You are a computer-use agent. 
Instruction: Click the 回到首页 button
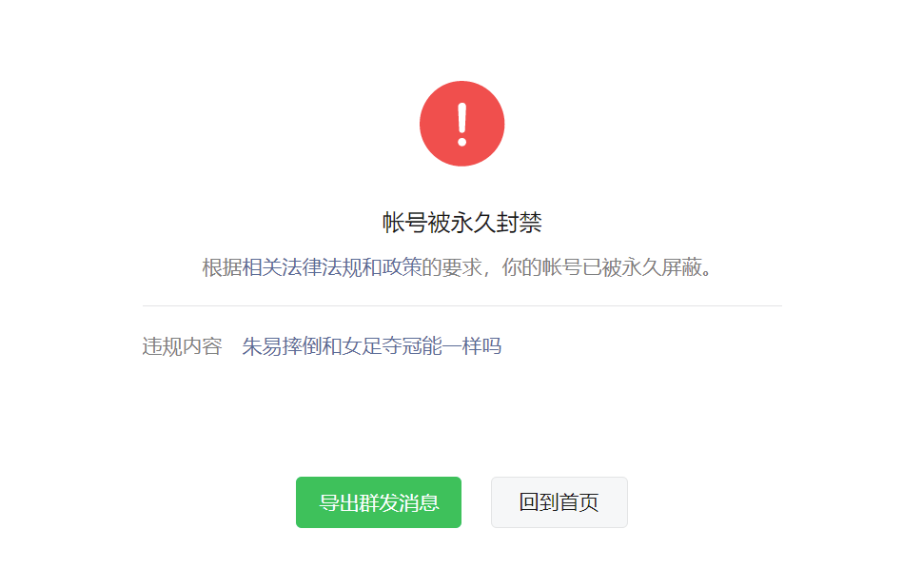click(559, 502)
